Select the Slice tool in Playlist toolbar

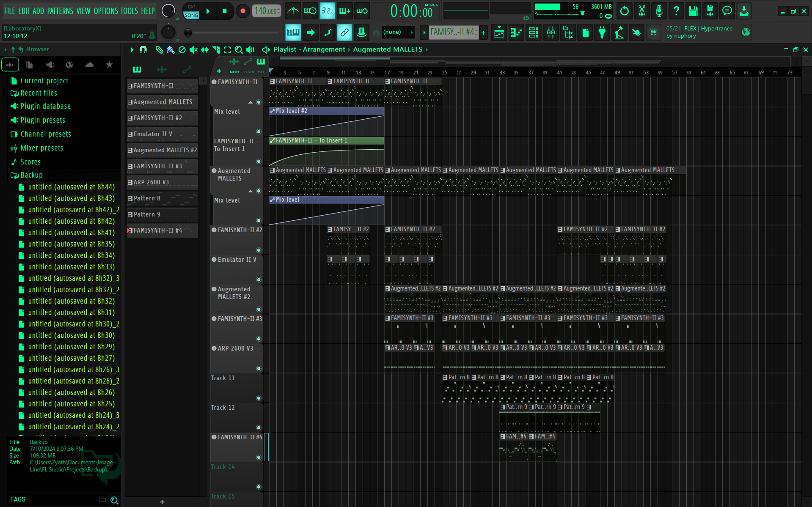(216, 50)
